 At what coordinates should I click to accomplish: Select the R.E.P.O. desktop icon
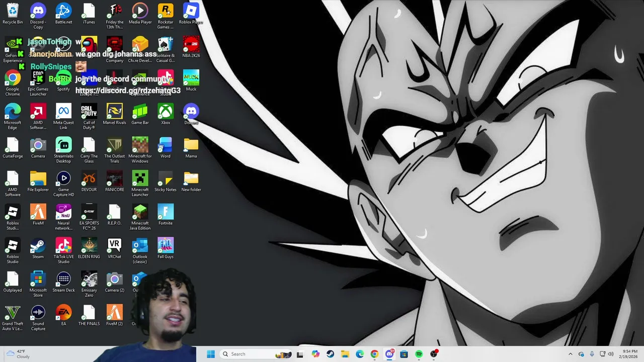tap(114, 215)
